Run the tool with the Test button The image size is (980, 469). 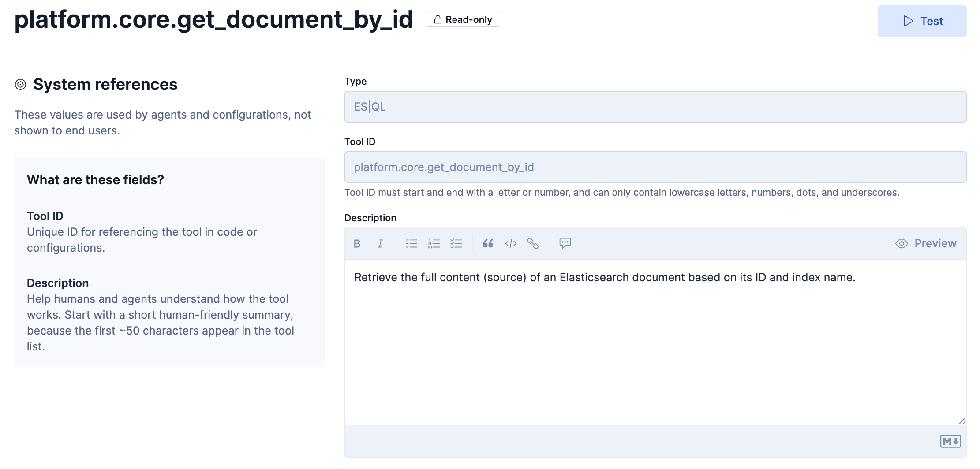922,21
